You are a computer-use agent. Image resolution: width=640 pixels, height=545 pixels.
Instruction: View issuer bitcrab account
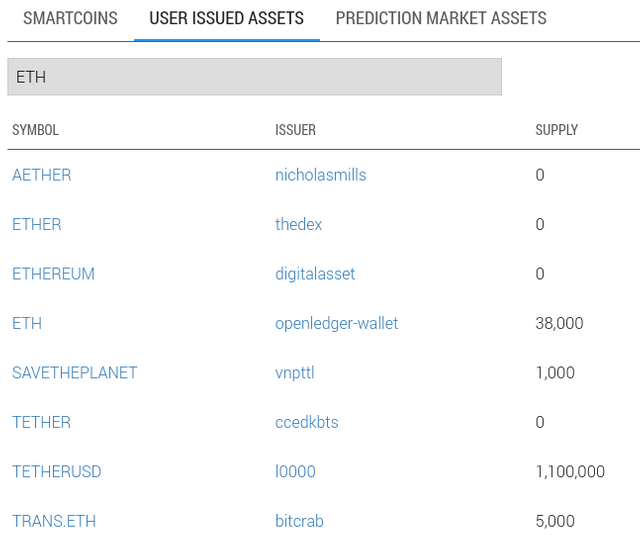point(299,521)
